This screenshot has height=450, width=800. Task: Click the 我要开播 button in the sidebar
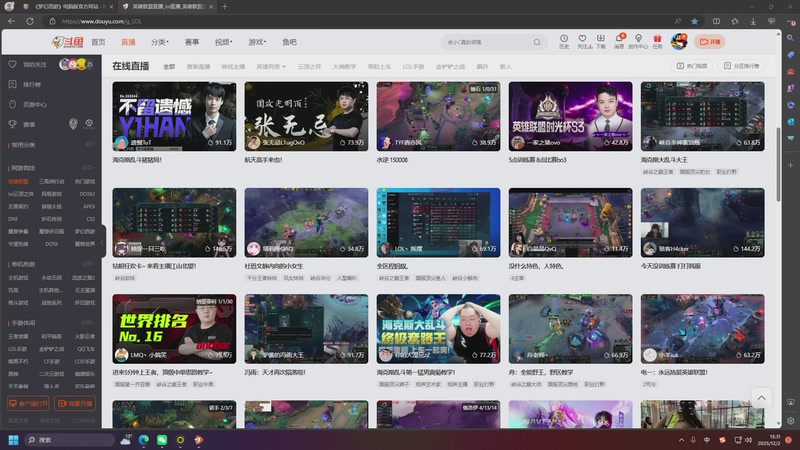coord(75,403)
